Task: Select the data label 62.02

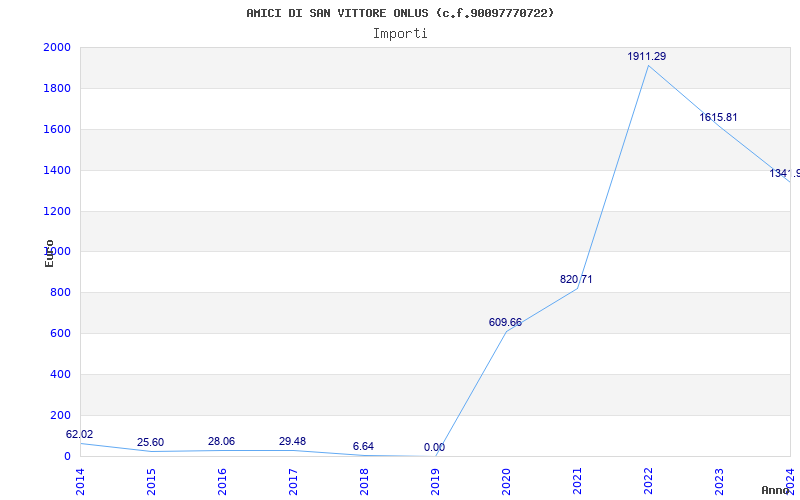Action: click(80, 435)
